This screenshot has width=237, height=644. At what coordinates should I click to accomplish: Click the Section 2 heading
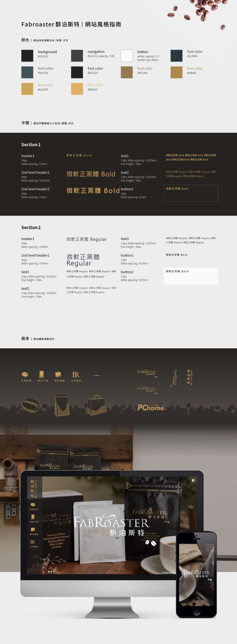point(31,228)
